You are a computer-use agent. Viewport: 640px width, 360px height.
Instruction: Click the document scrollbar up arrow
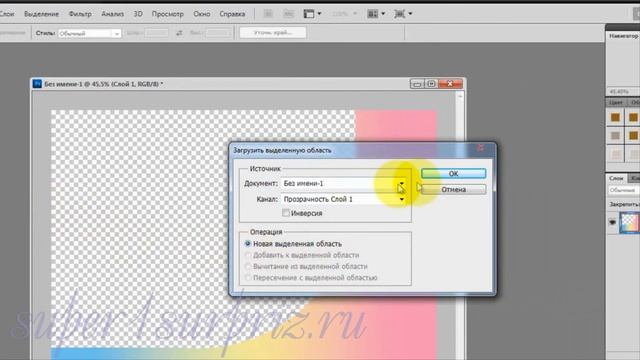[x=460, y=96]
